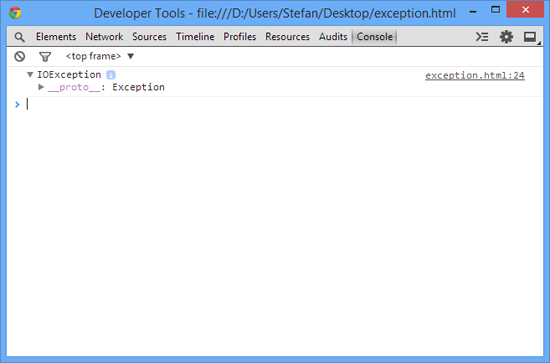Open the console filter funnel
Viewport: 550px width, 363px height.
(x=45, y=56)
